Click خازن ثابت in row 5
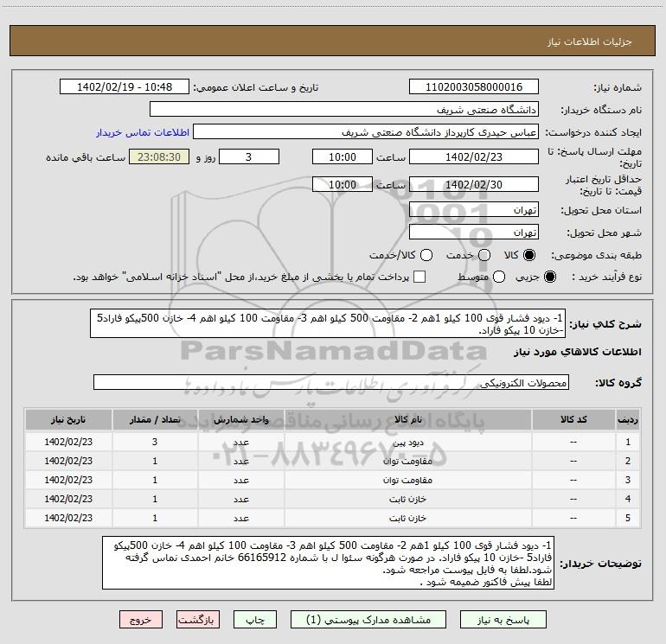The image size is (666, 644). pos(407,519)
